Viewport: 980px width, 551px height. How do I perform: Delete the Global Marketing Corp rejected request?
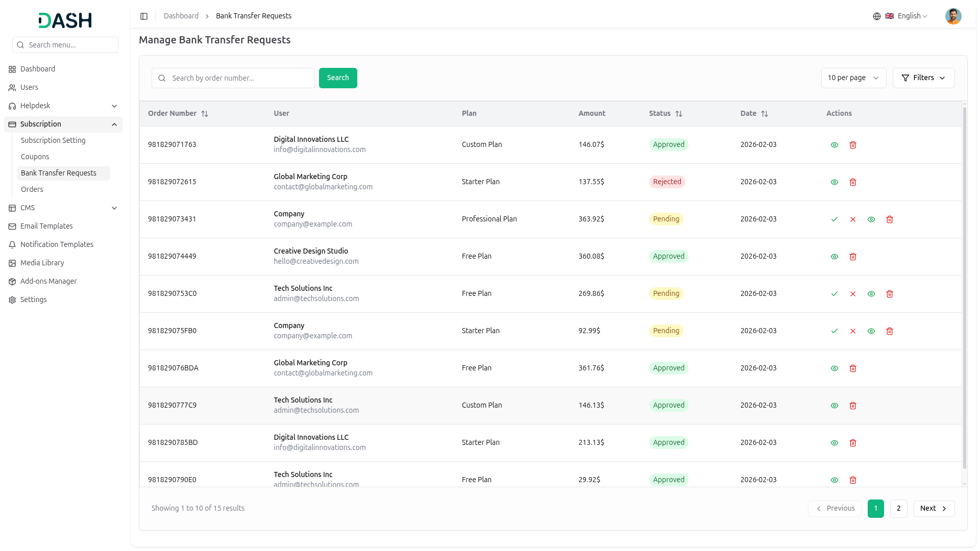[x=852, y=182]
